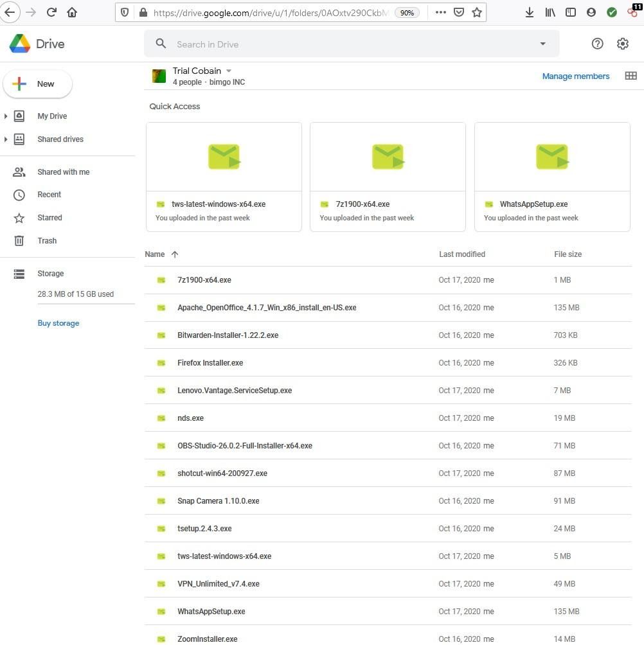This screenshot has height=645, width=644.
Task: Click the My Drive sidebar icon
Action: coord(19,116)
